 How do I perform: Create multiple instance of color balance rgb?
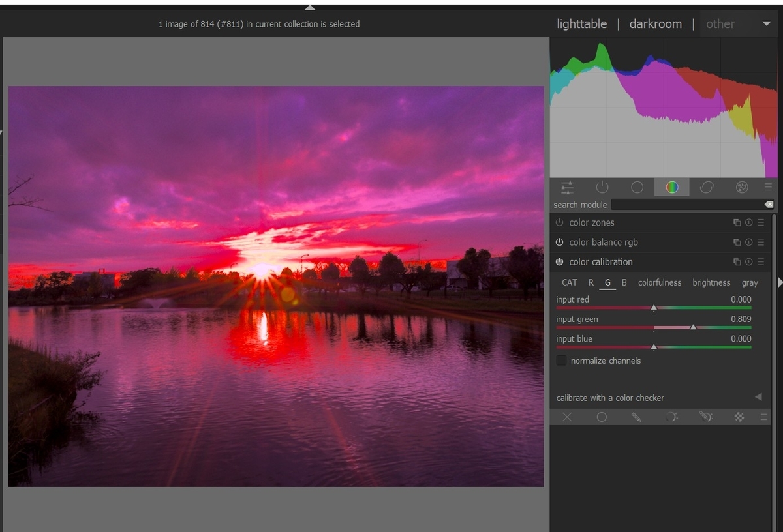tap(737, 243)
